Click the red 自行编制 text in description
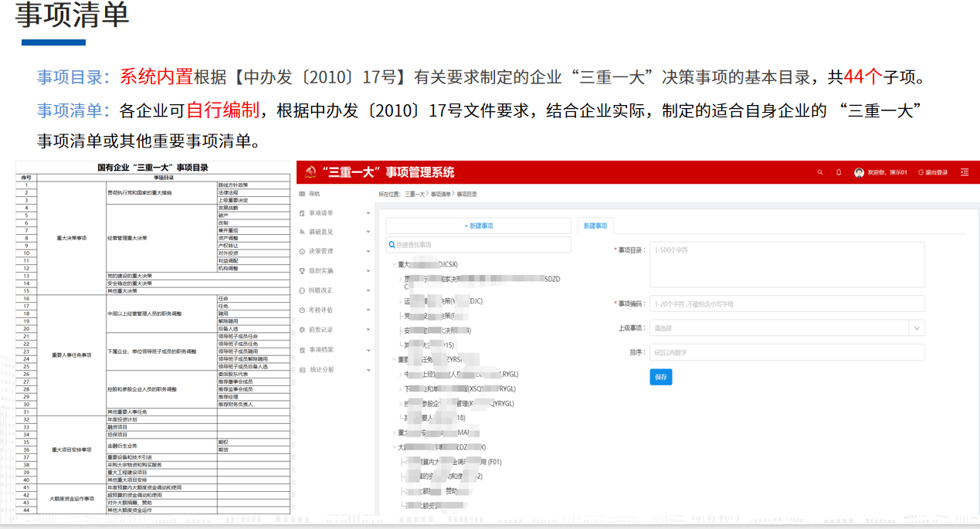This screenshot has height=529, width=980. (224, 110)
